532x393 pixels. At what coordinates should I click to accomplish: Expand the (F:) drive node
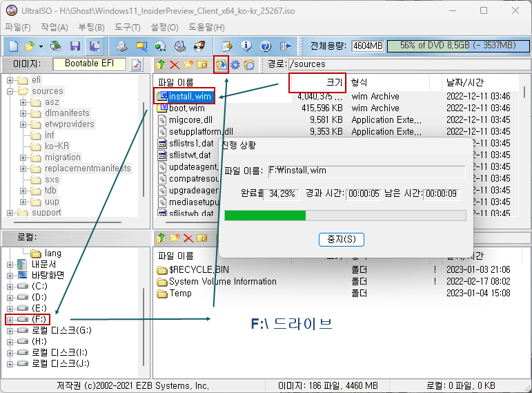point(10,320)
